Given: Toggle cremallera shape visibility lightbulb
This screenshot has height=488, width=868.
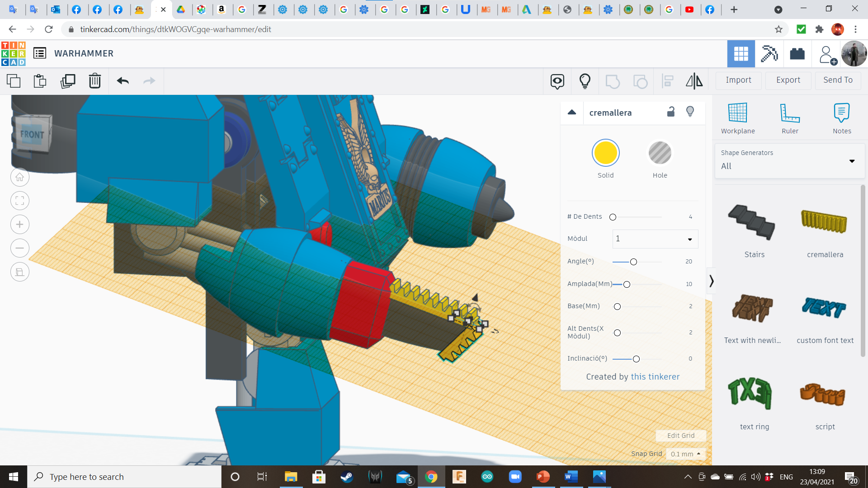Looking at the screenshot, I should pos(690,112).
